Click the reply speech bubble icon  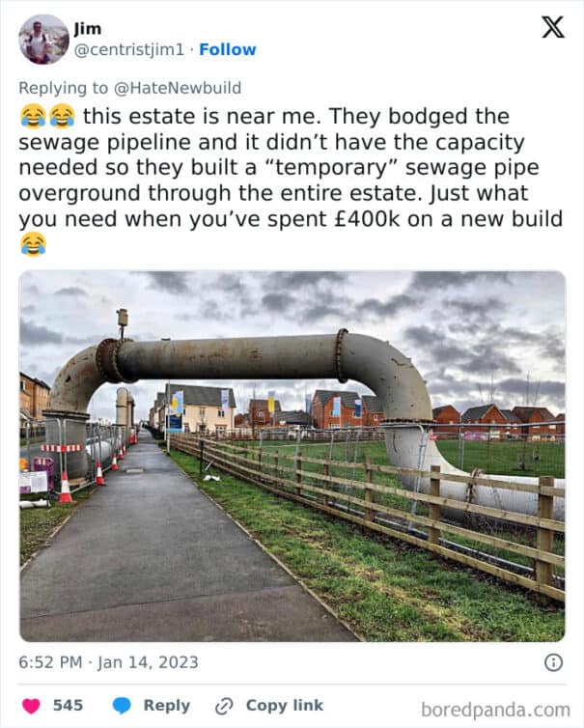122,706
